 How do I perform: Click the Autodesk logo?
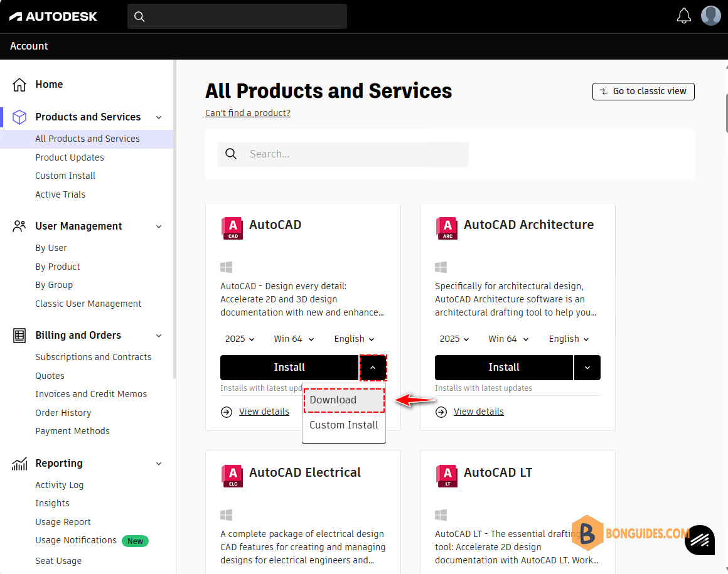pyautogui.click(x=53, y=17)
